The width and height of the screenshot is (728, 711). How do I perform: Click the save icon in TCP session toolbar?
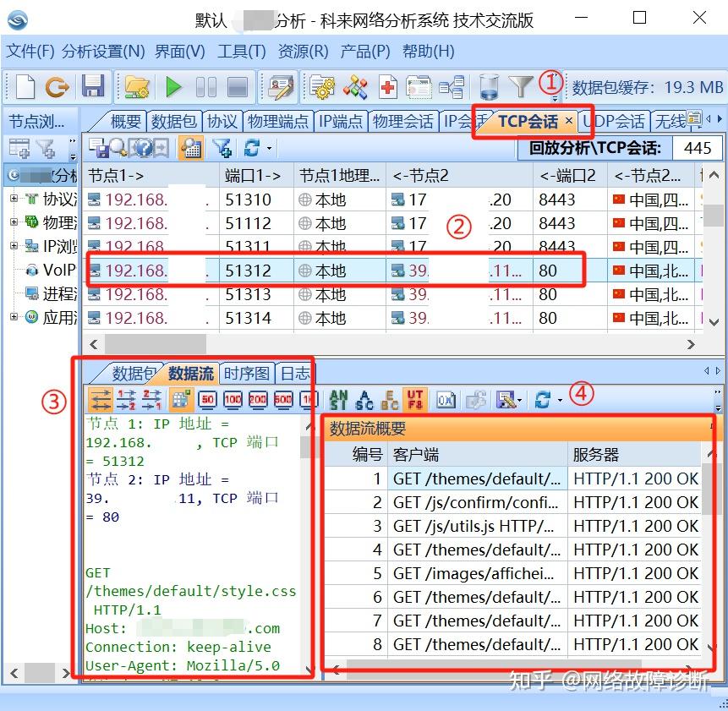point(101,148)
